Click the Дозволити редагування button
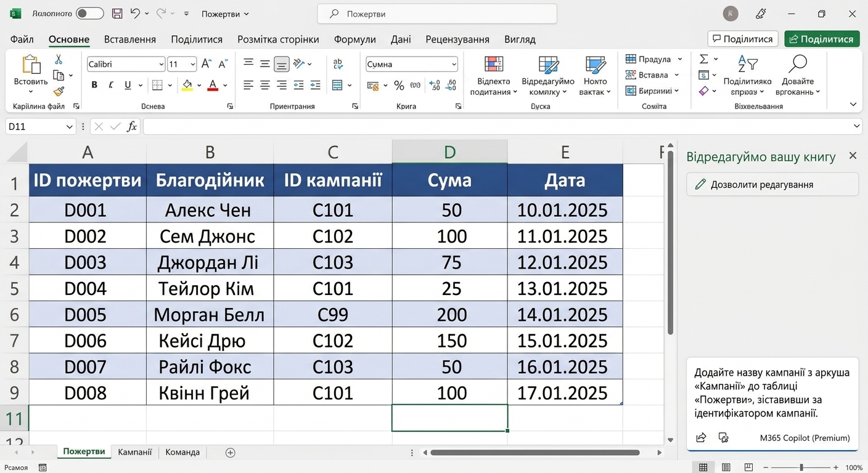 [x=772, y=184]
